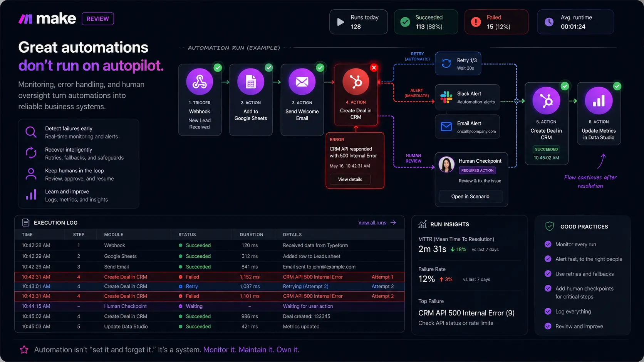Click the STATUS column header
This screenshot has height=362, width=644.
[187, 235]
